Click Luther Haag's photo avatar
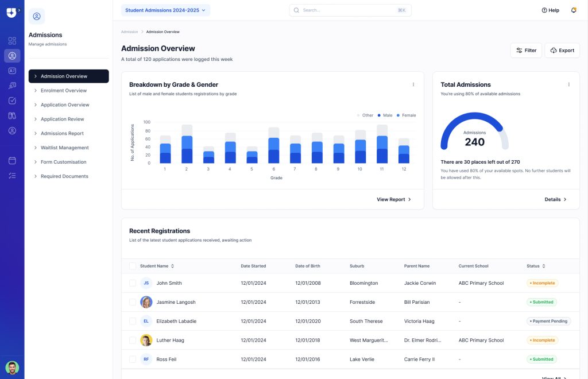This screenshot has height=379, width=588. (x=146, y=341)
